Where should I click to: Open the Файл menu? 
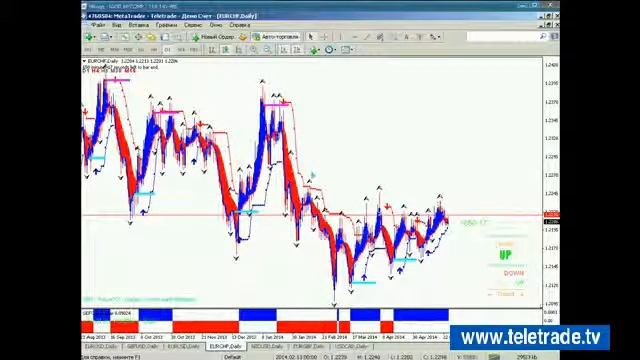[98, 25]
